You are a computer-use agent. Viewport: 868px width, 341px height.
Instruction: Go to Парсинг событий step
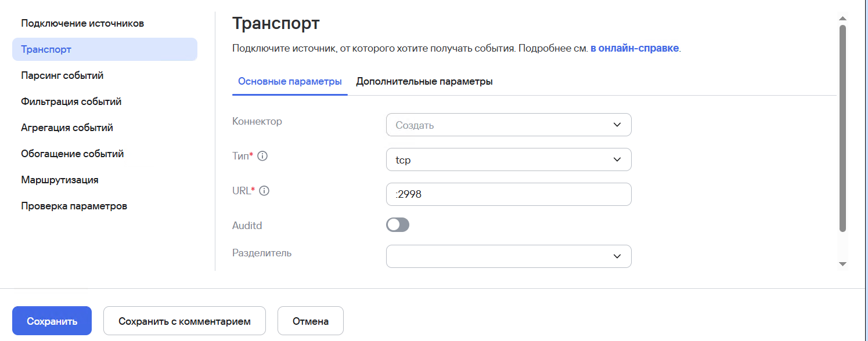(62, 75)
